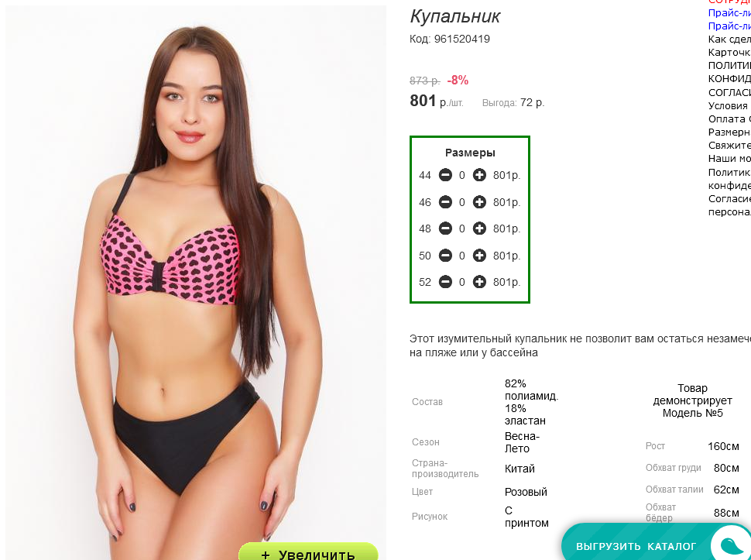The height and width of the screenshot is (560, 751).
Task: Decrease quantity for size 44
Action: click(x=445, y=175)
